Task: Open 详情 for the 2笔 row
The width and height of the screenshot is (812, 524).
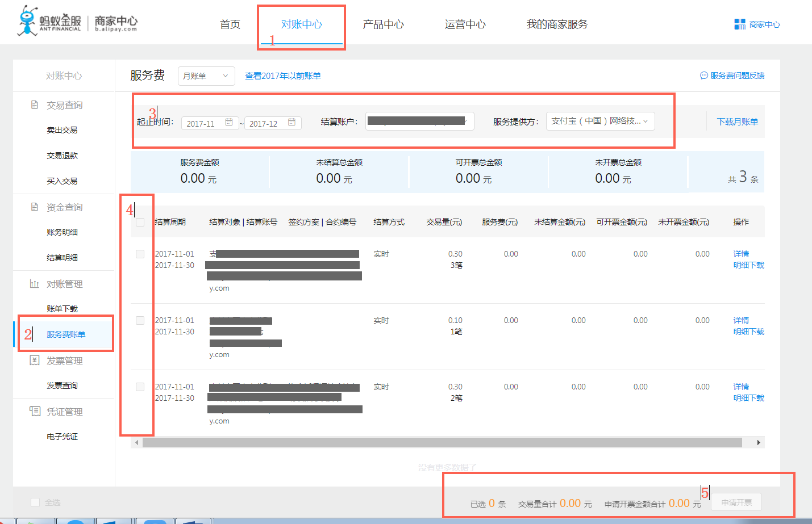Action: (x=741, y=387)
